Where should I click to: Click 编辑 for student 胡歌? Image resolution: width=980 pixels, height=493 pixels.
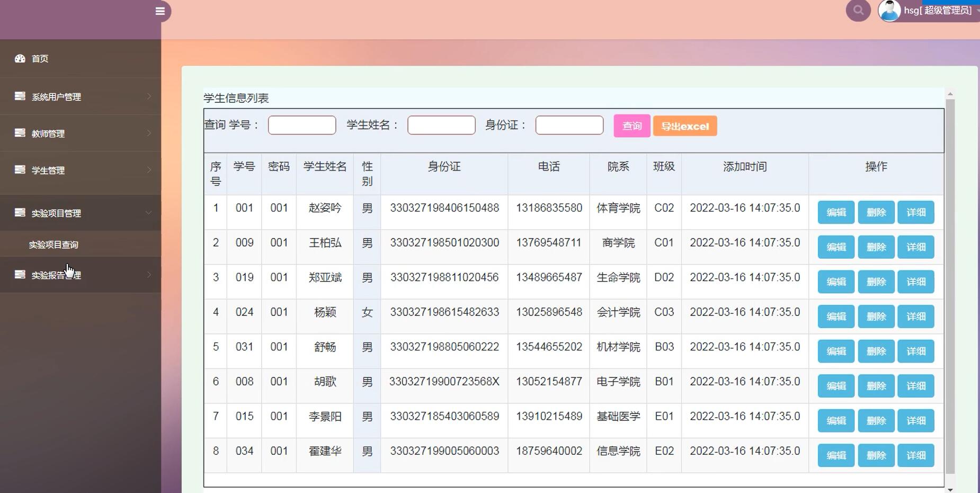coord(836,386)
